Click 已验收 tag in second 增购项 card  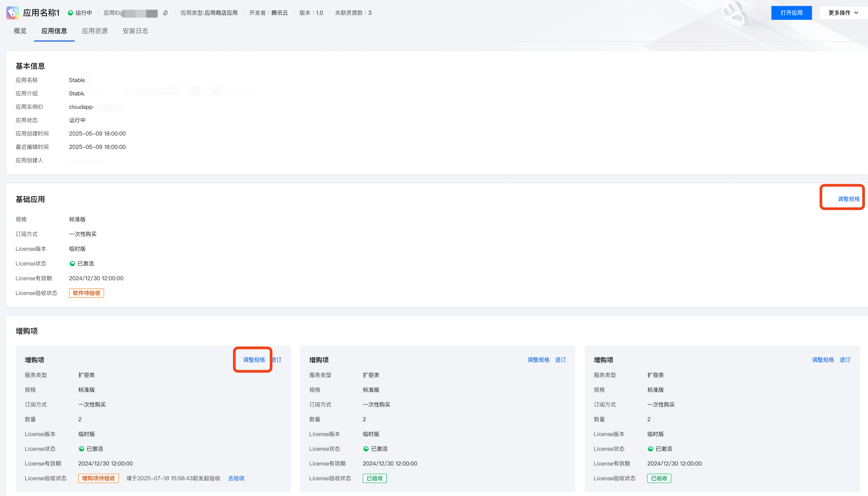(x=375, y=478)
